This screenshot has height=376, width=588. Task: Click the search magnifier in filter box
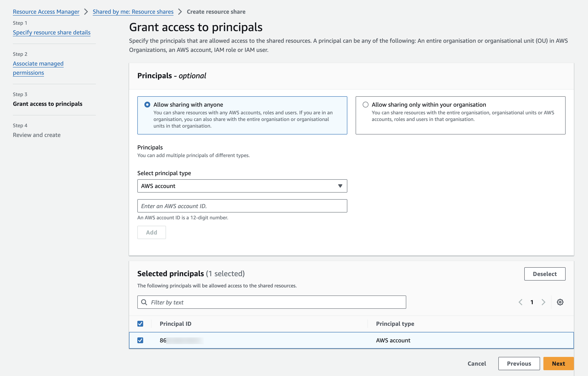coord(144,302)
